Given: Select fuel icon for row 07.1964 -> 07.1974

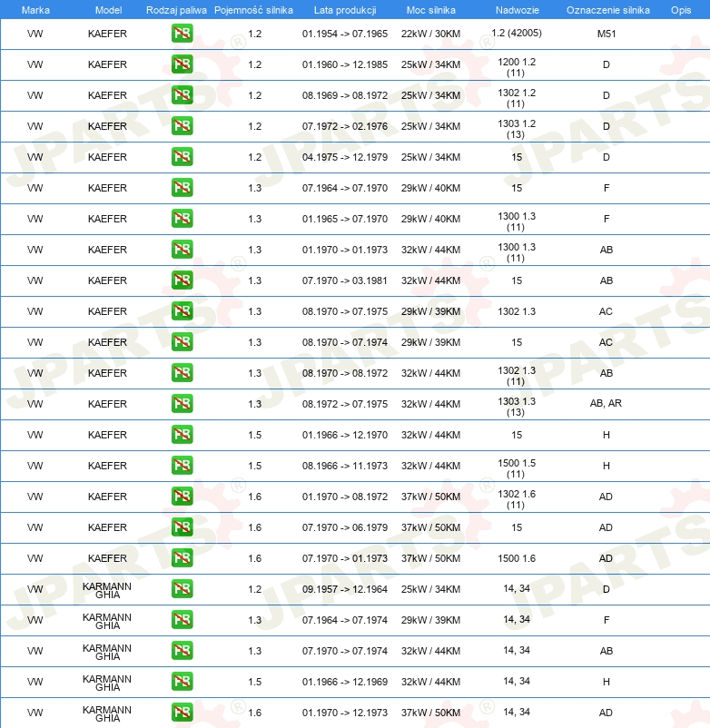Looking at the screenshot, I should click(182, 620).
